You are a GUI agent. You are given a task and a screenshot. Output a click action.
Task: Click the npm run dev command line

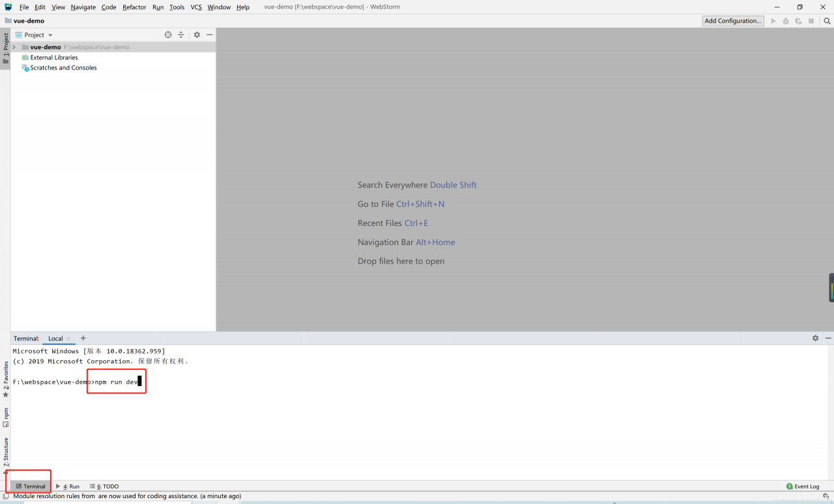[77, 382]
